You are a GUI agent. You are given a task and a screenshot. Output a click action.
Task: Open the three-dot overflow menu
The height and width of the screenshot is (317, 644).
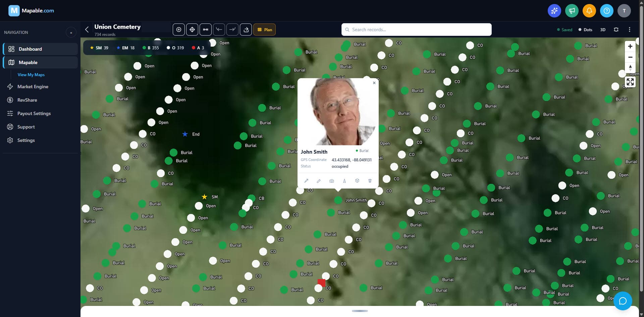(x=630, y=30)
